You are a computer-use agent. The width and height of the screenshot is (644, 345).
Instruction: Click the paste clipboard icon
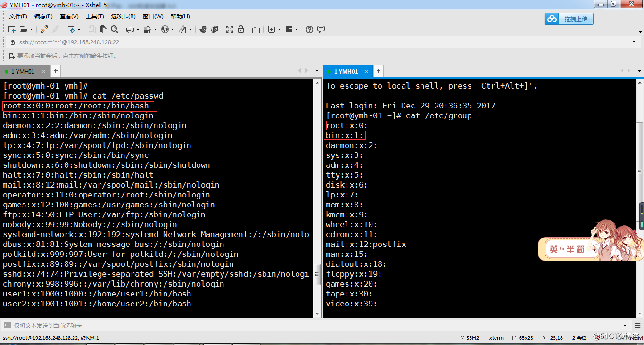(103, 29)
